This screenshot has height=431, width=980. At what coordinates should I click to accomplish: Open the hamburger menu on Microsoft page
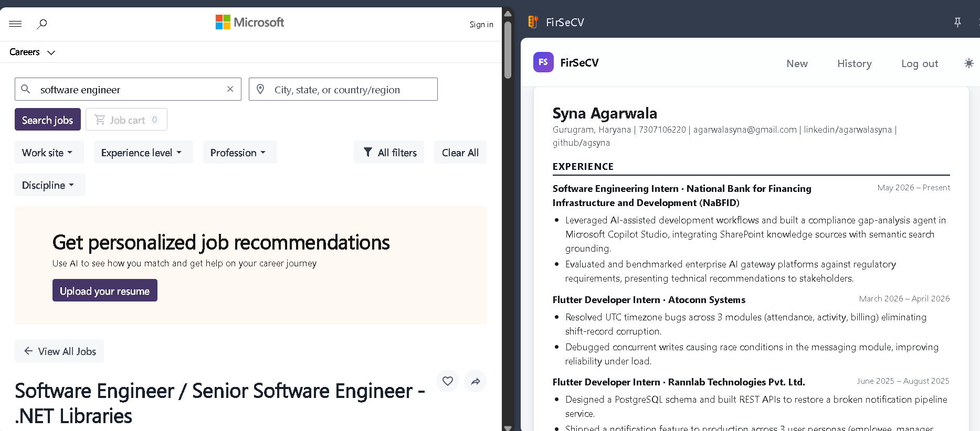(x=15, y=24)
